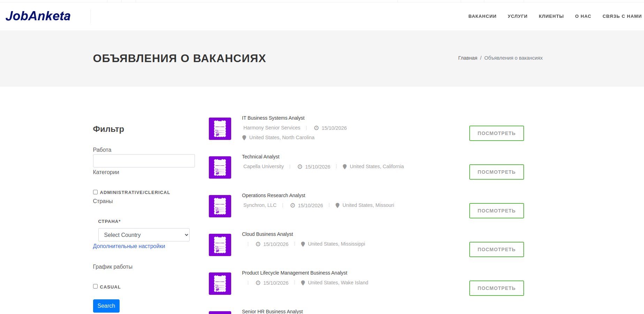This screenshot has height=314, width=644.
Task: Open the КЛИЕНТЫ menu item
Action: click(551, 16)
